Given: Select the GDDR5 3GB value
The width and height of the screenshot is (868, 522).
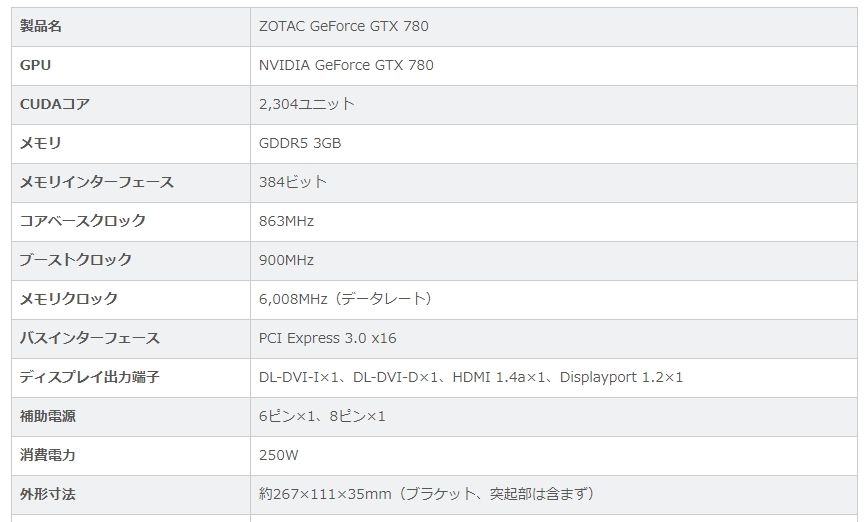Looking at the screenshot, I should click(299, 143).
